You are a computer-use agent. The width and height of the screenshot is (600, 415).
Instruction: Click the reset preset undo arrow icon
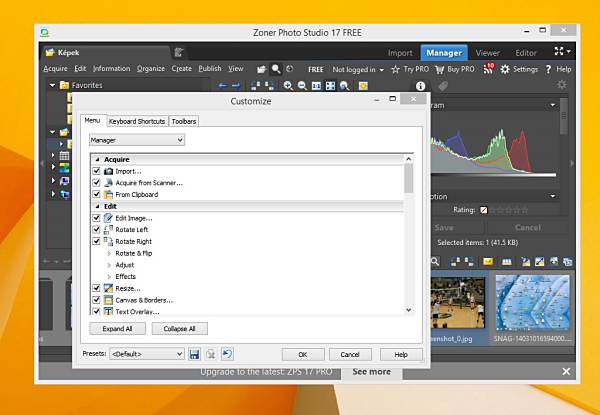click(x=227, y=354)
